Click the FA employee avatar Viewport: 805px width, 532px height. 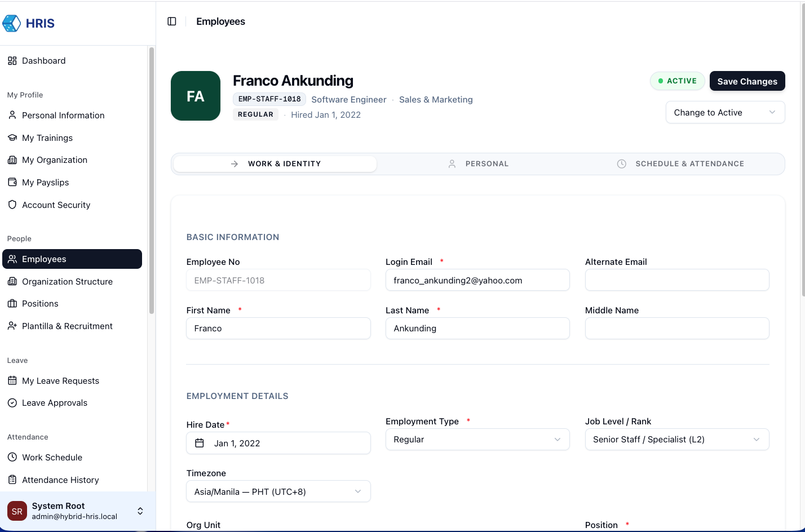click(x=196, y=96)
